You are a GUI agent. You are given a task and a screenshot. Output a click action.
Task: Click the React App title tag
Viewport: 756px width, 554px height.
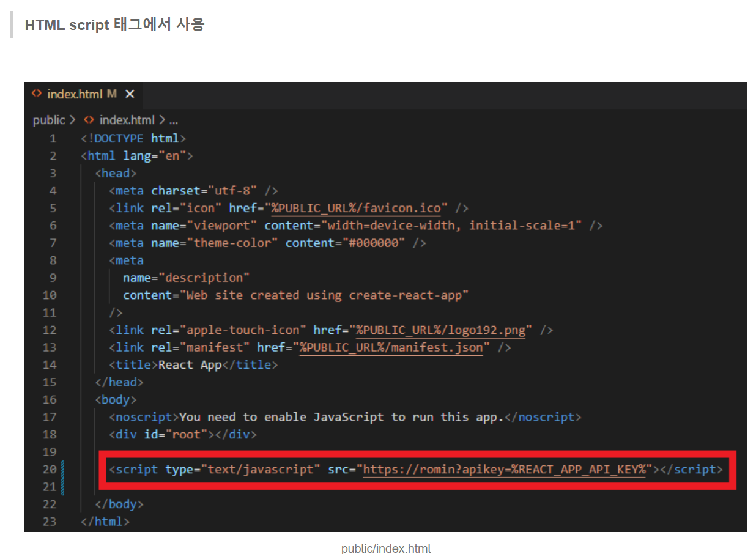pyautogui.click(x=194, y=365)
